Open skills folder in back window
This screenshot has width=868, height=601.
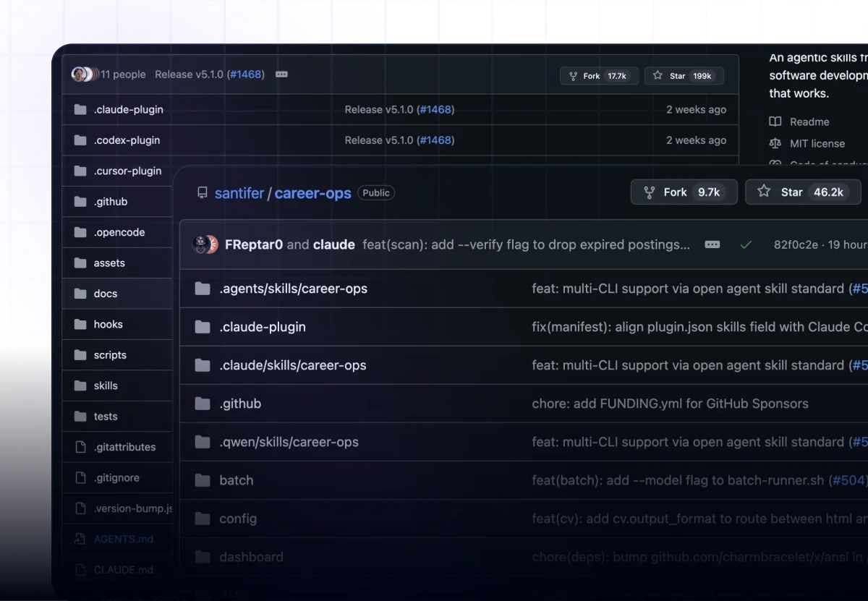pos(106,385)
